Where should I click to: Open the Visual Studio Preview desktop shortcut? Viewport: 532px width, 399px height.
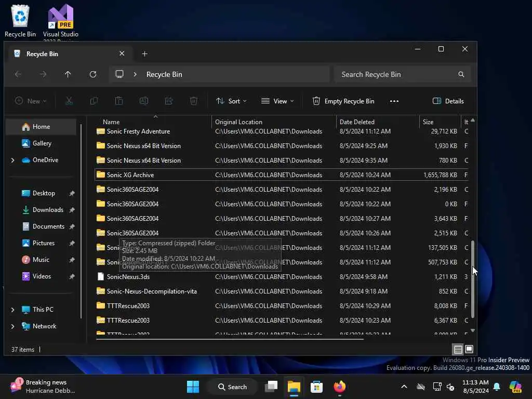[x=61, y=21]
